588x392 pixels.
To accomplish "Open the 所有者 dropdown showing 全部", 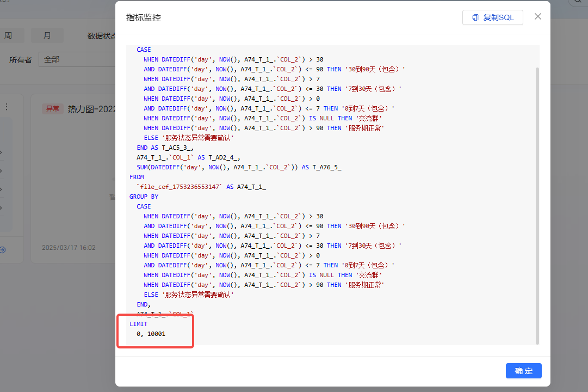I will click(x=76, y=59).
